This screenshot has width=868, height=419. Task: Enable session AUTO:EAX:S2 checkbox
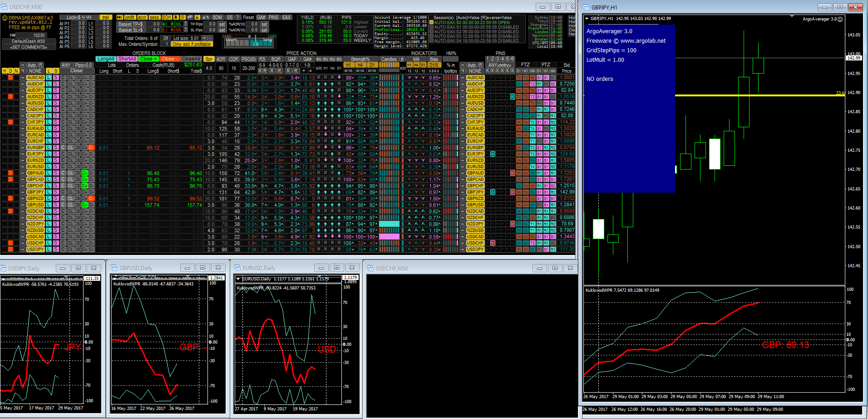click(x=431, y=31)
